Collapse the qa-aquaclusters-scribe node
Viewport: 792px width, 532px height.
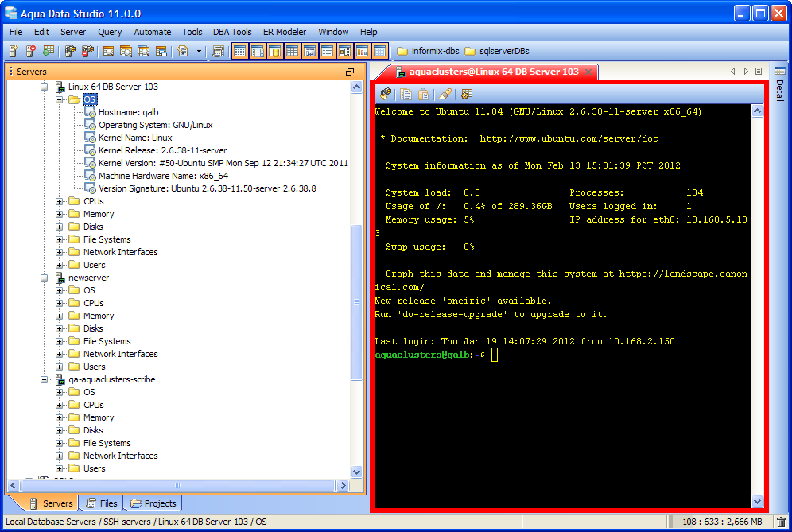coord(44,379)
